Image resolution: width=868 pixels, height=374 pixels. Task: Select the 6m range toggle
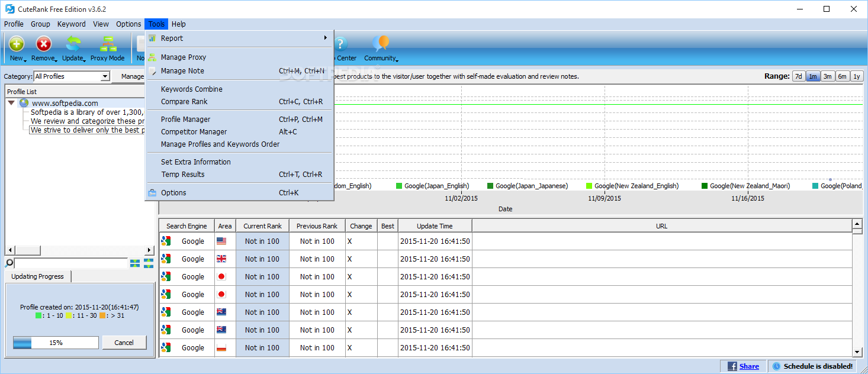coord(841,76)
